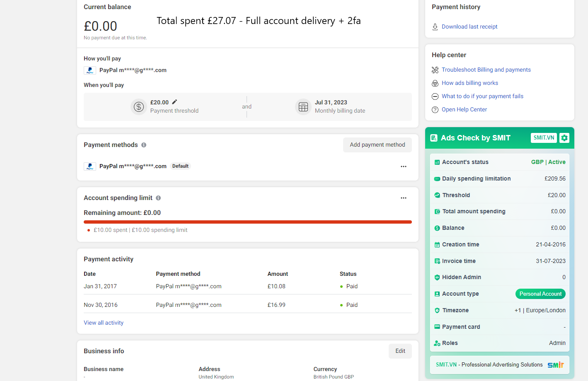Click the Roles user icon
Viewport: 588px width, 381px height.
click(x=437, y=343)
